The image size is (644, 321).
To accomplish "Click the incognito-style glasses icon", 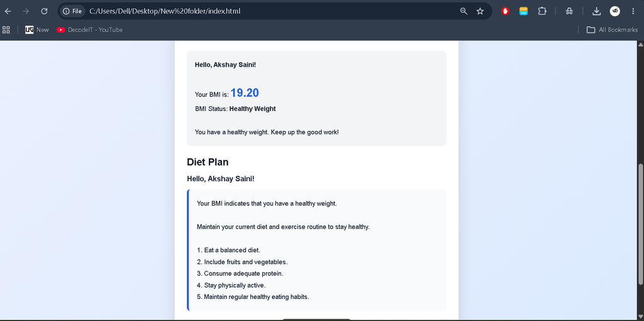I will click(569, 11).
